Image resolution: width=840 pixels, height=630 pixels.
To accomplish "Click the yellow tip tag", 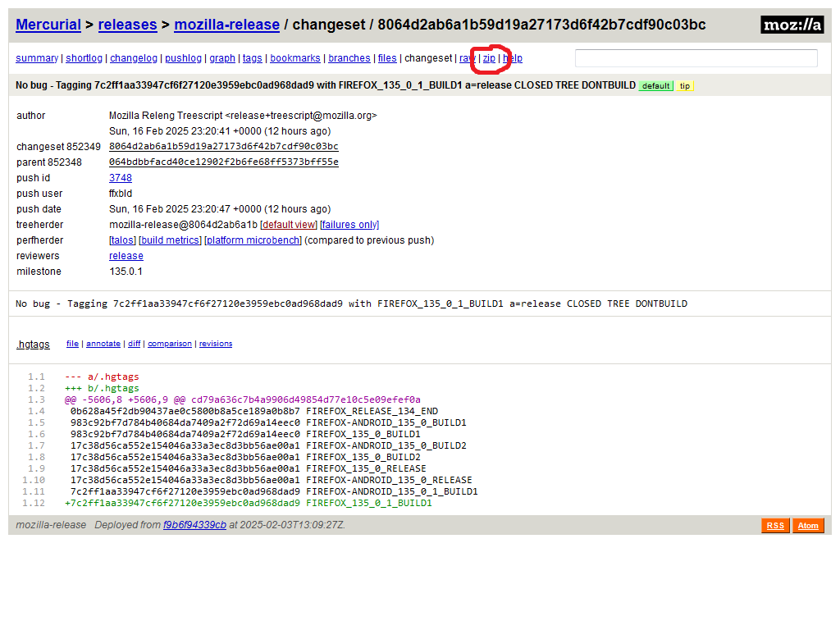I will [684, 86].
